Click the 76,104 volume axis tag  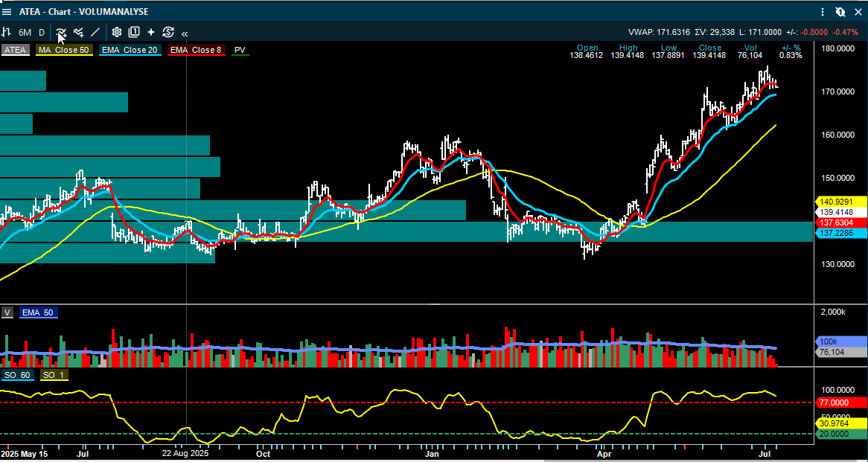click(x=841, y=352)
